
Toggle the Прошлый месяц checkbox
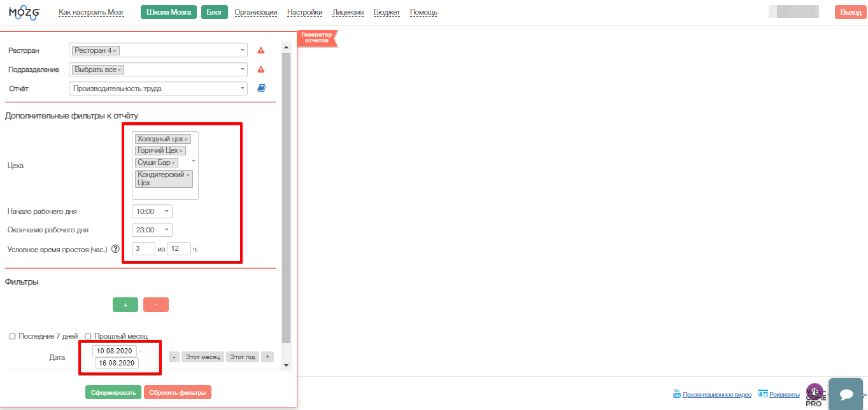[88, 336]
